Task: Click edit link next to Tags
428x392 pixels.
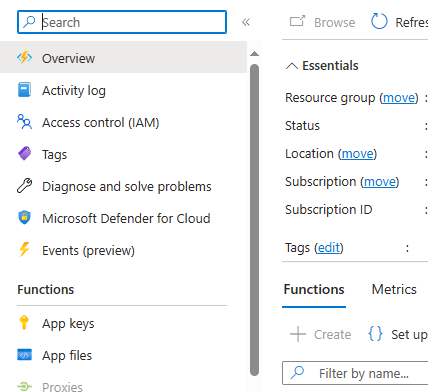Action: click(x=329, y=248)
